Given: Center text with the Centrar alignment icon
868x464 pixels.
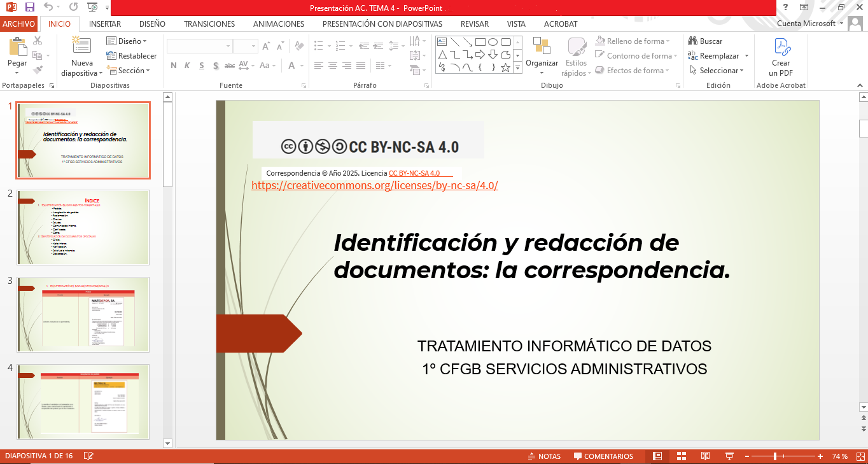Looking at the screenshot, I should [x=332, y=65].
